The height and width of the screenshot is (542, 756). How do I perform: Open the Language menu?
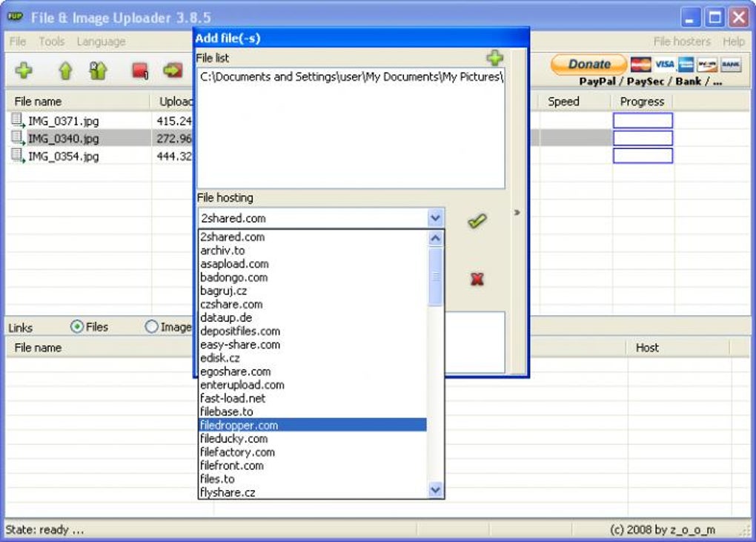pos(101,42)
